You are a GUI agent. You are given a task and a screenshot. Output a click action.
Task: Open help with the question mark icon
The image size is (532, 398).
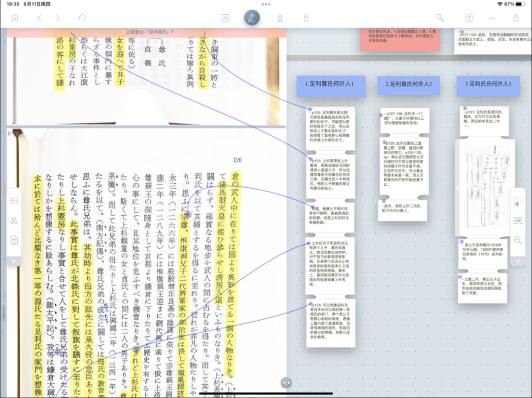pyautogui.click(x=469, y=18)
